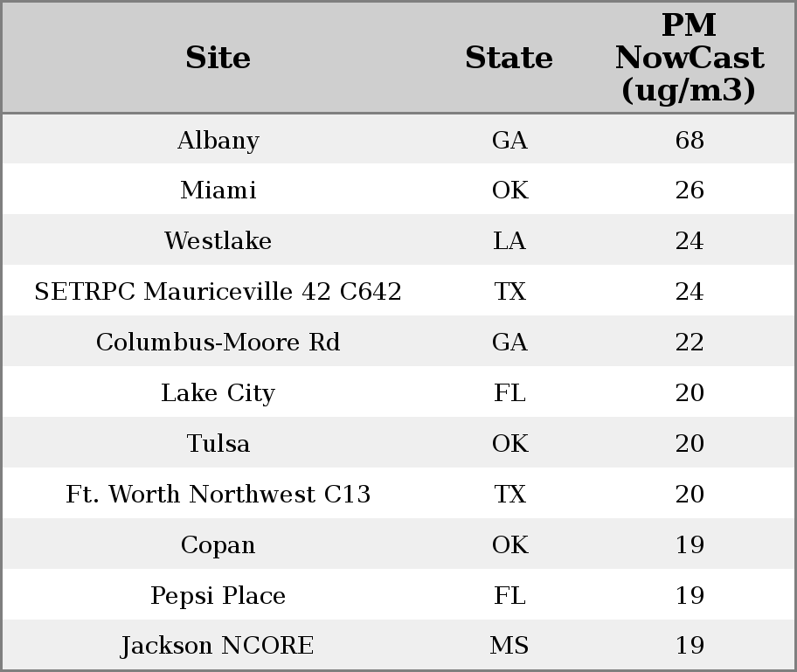Viewport: 797px width, 672px height.
Task: Click the Tulsa site name
Action: click(218, 444)
